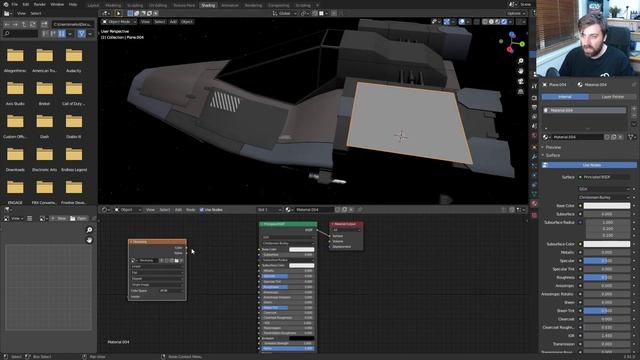Toggle the file browser filter funnel button
This screenshot has height=360, width=640.
[81, 33]
